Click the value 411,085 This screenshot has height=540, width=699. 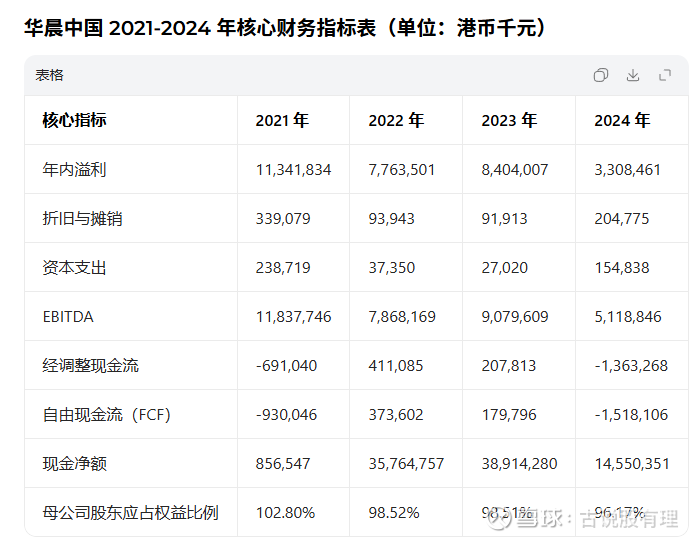coord(395,366)
